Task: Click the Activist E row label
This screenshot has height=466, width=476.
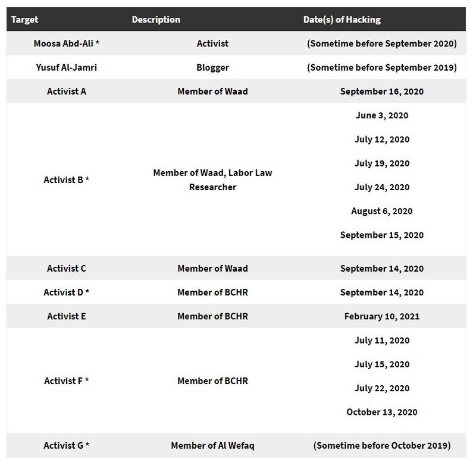Action: [x=67, y=316]
